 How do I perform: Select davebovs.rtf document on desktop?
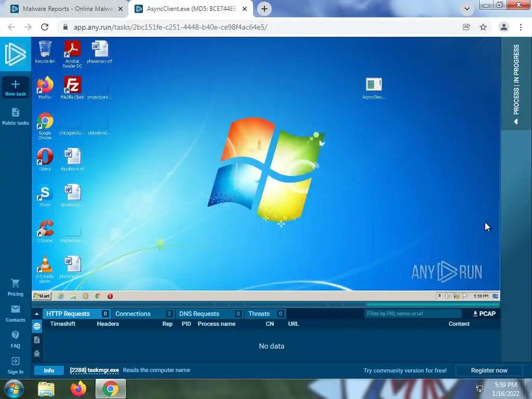pos(72,159)
